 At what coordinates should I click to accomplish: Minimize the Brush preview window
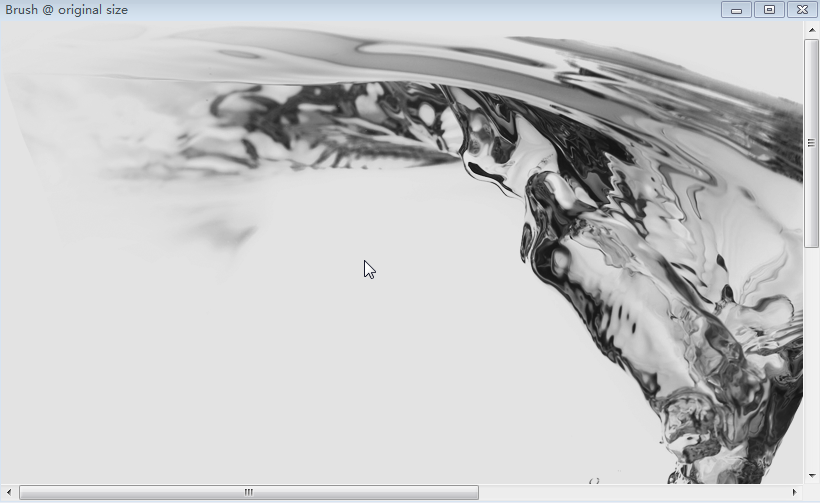(736, 10)
